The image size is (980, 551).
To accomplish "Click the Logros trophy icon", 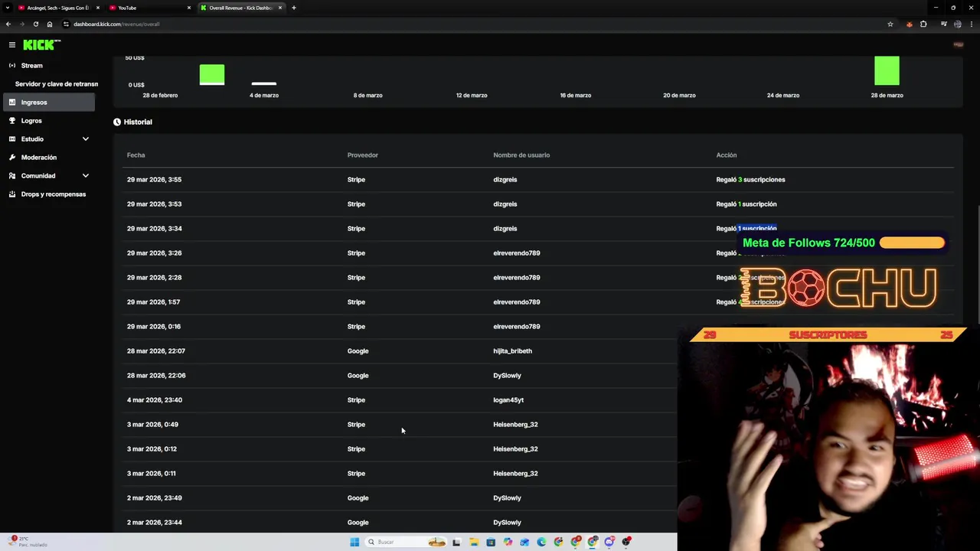I will pos(11,120).
